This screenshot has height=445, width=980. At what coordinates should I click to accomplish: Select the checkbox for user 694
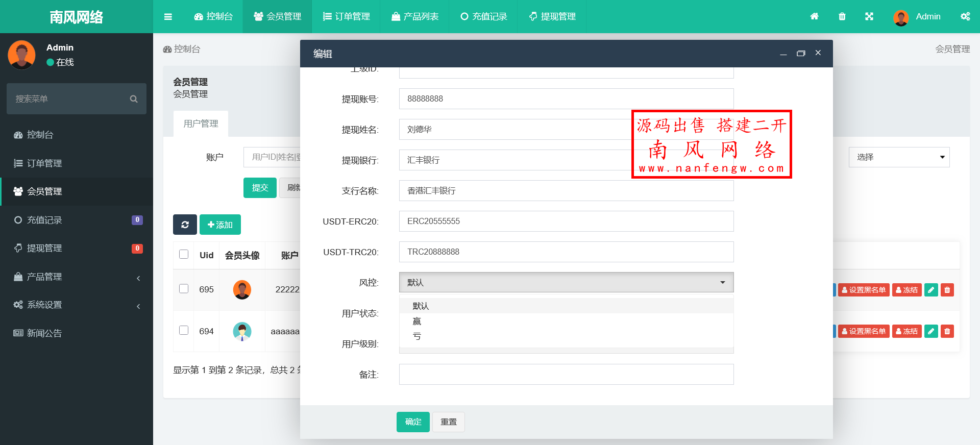184,330
